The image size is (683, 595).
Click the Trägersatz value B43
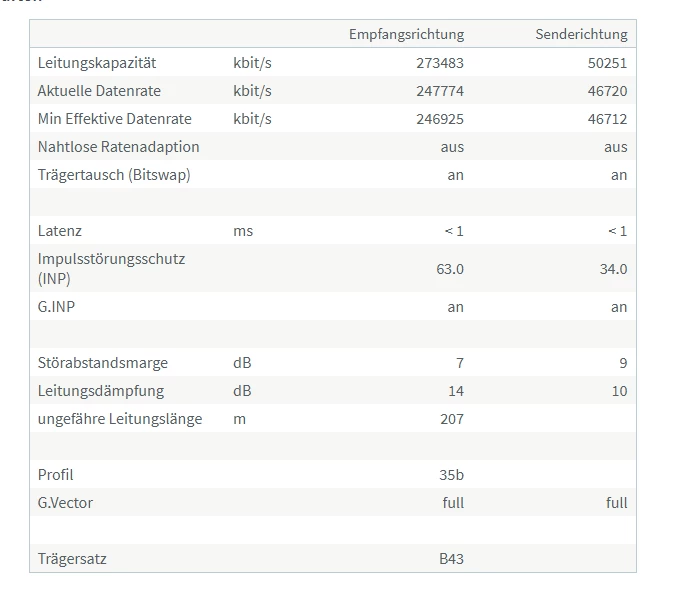click(451, 559)
